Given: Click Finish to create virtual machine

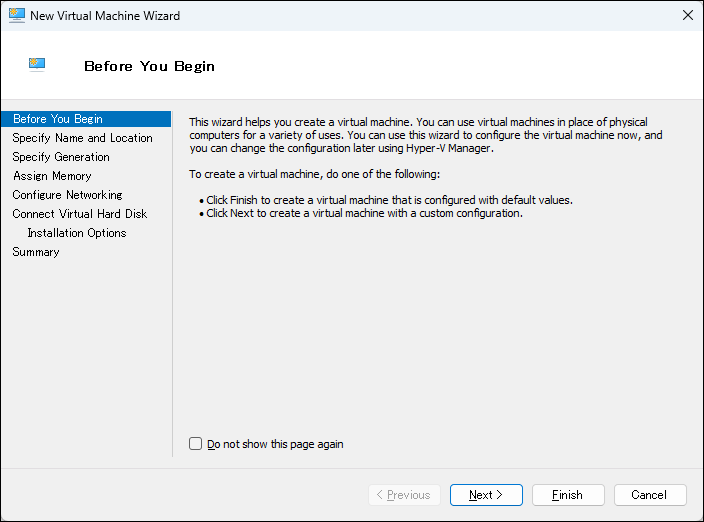Looking at the screenshot, I should coord(567,495).
